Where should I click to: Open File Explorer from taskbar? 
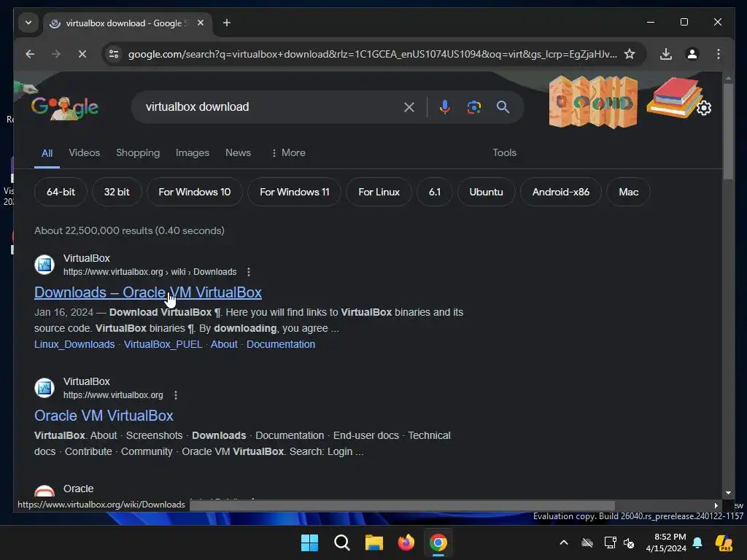[x=374, y=542]
